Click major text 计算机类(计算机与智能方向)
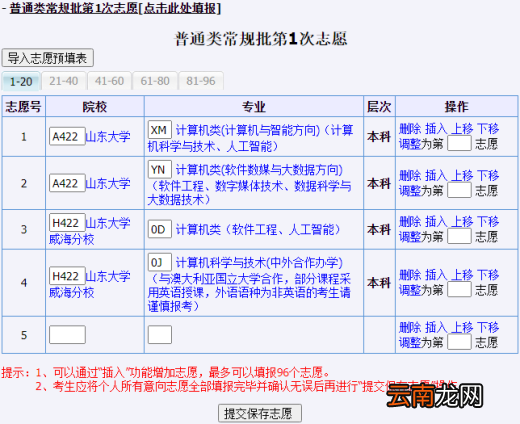 [x=248, y=130]
